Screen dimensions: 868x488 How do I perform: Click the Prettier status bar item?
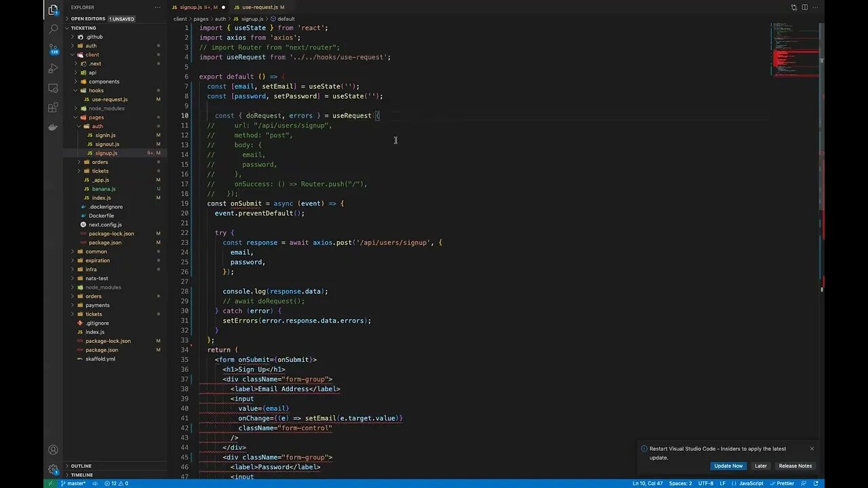782,483
